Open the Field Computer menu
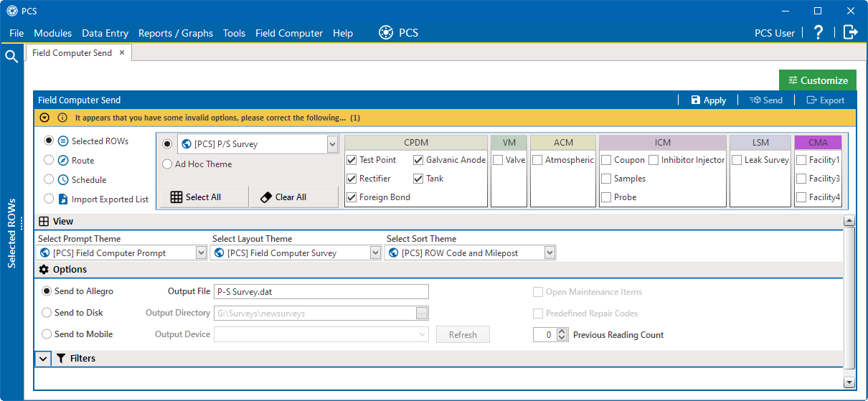Viewport: 868px width, 401px height. tap(289, 33)
